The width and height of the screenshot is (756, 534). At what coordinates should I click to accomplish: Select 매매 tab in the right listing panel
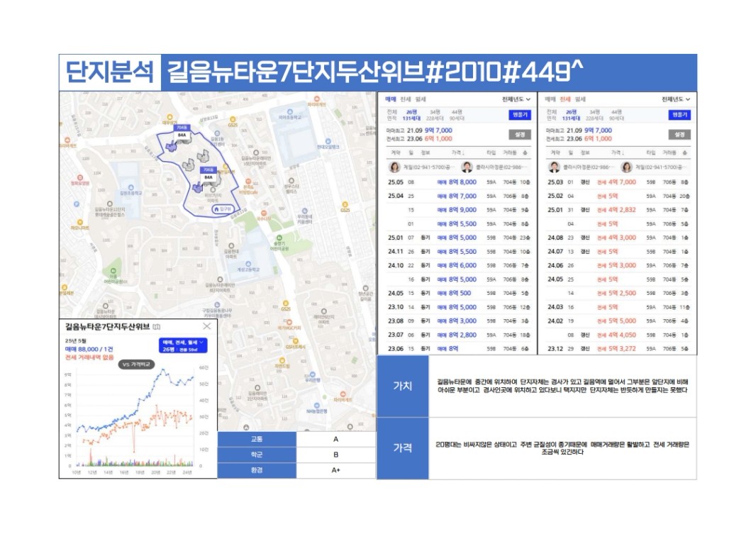point(550,99)
